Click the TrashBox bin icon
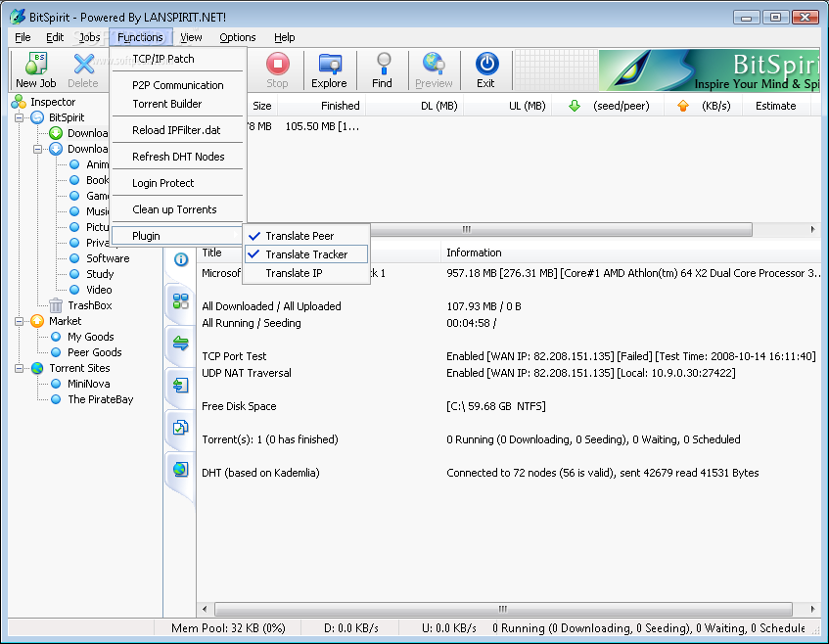The image size is (829, 644). [x=56, y=305]
